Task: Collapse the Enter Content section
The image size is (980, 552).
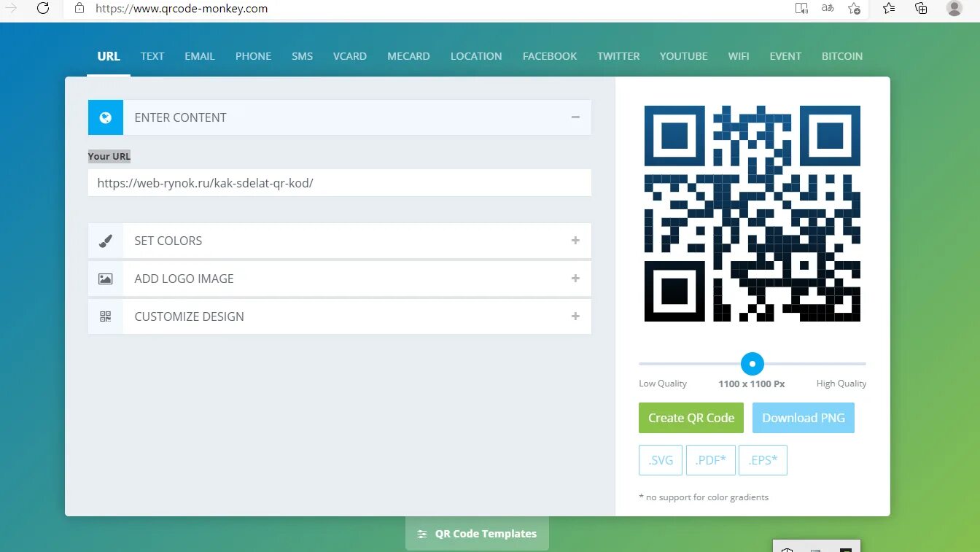Action: coord(575,117)
